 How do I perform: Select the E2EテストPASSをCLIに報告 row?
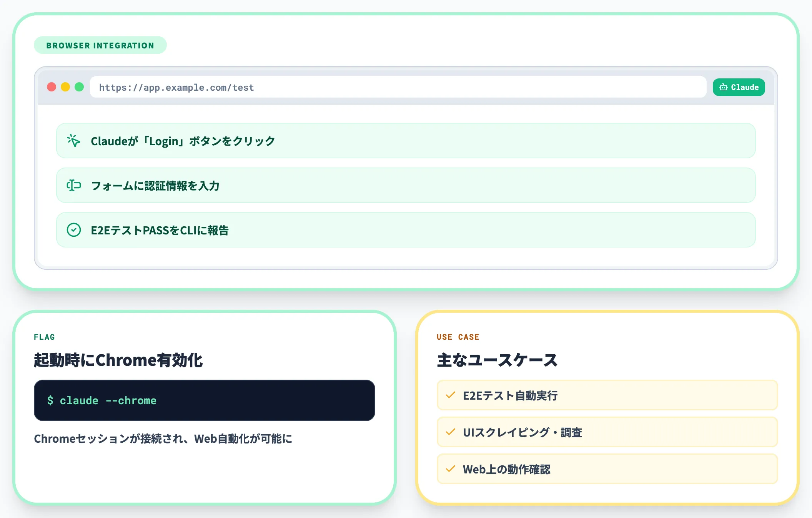coord(406,230)
